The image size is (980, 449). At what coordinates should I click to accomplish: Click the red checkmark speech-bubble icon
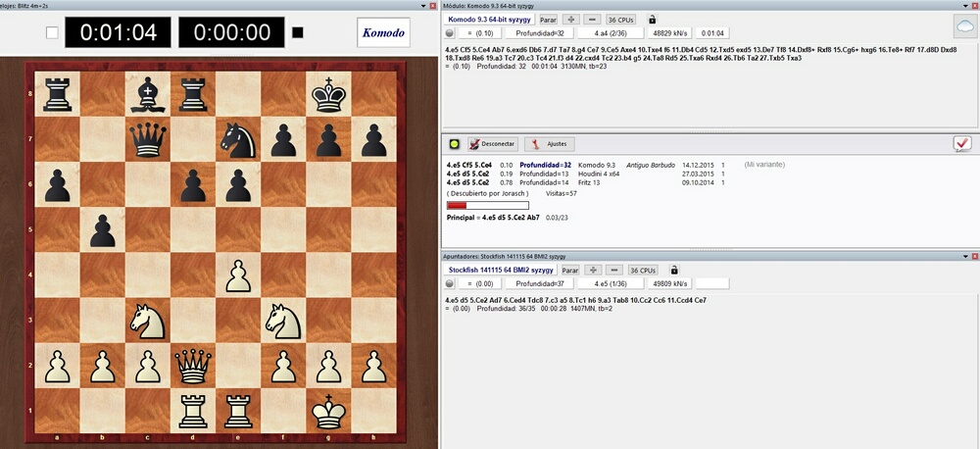tap(962, 144)
